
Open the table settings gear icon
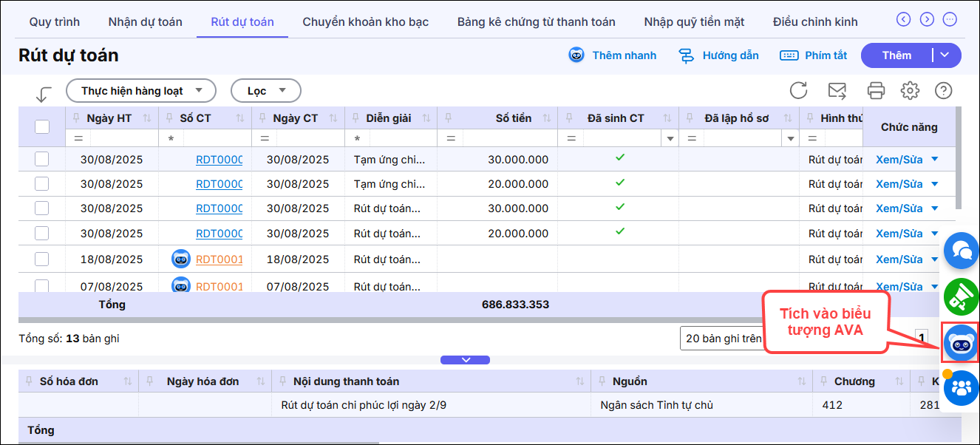tap(910, 91)
